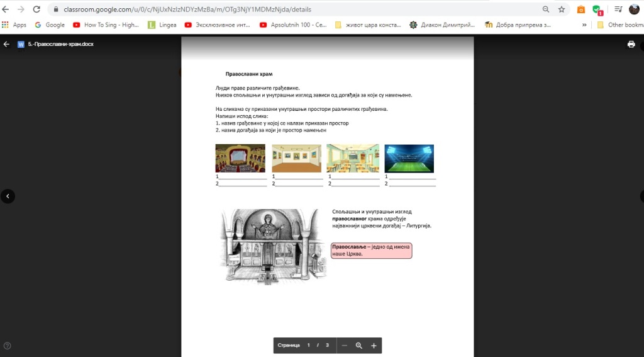644x357 pixels.
Task: Click the text Напиши испод слика
Action: pyautogui.click(x=242, y=116)
